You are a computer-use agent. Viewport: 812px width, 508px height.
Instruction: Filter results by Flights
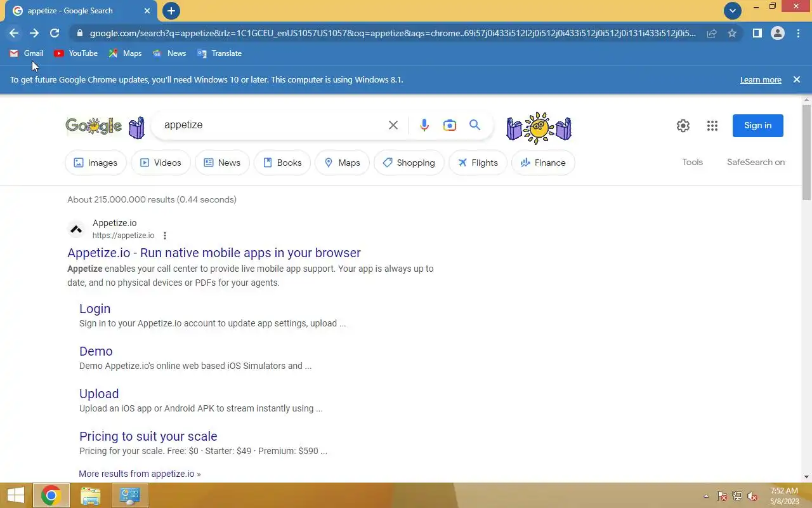pos(478,163)
